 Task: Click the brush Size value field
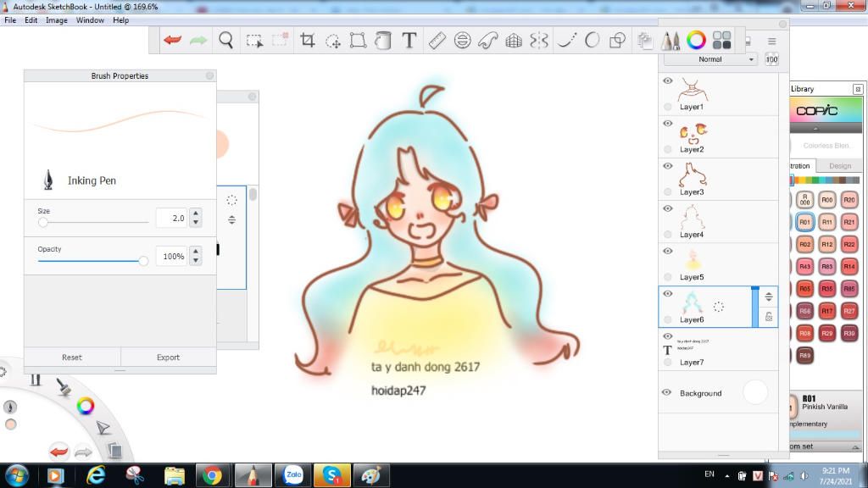tap(171, 218)
